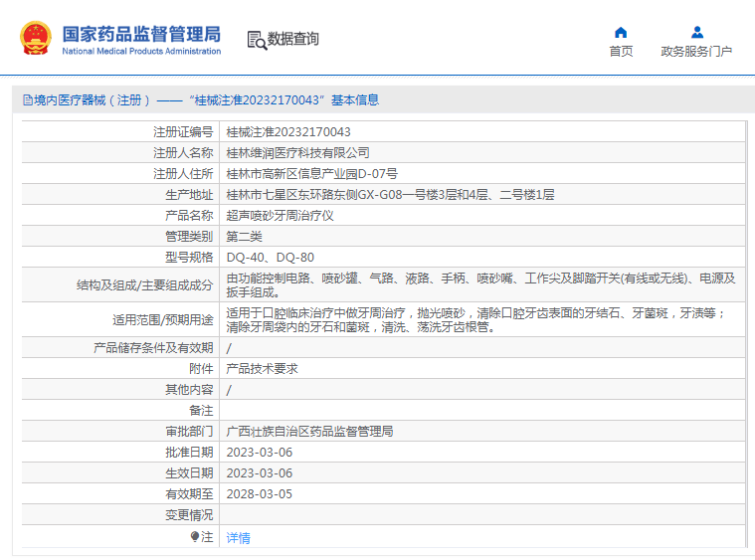This screenshot has width=755, height=560.
Task: Click 适用范围/预期用途 label
Action: pyautogui.click(x=163, y=320)
